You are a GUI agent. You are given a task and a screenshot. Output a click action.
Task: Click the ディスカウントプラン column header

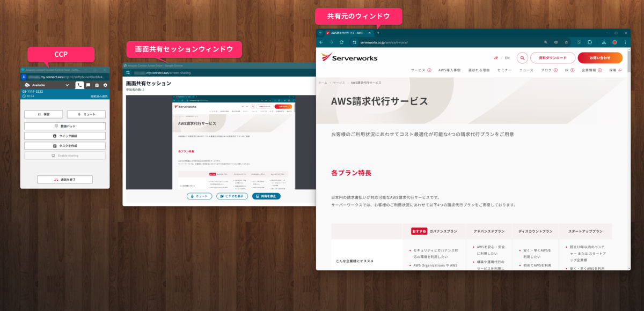[x=535, y=231]
